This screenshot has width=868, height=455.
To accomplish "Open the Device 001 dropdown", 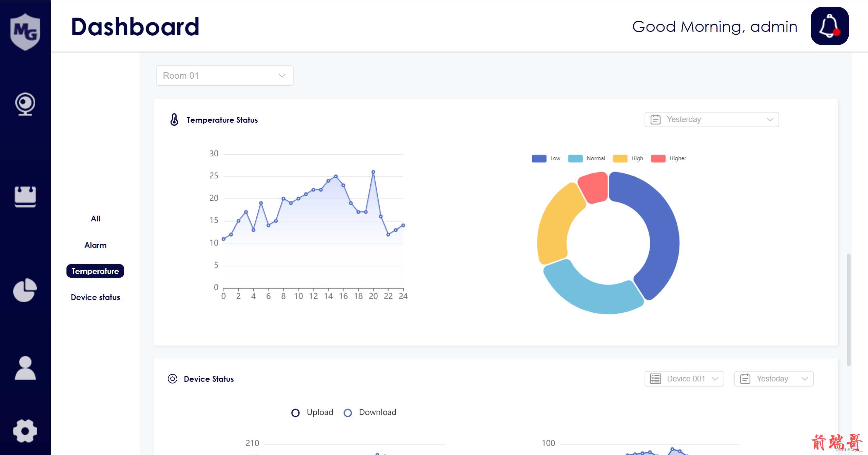I will tap(684, 379).
